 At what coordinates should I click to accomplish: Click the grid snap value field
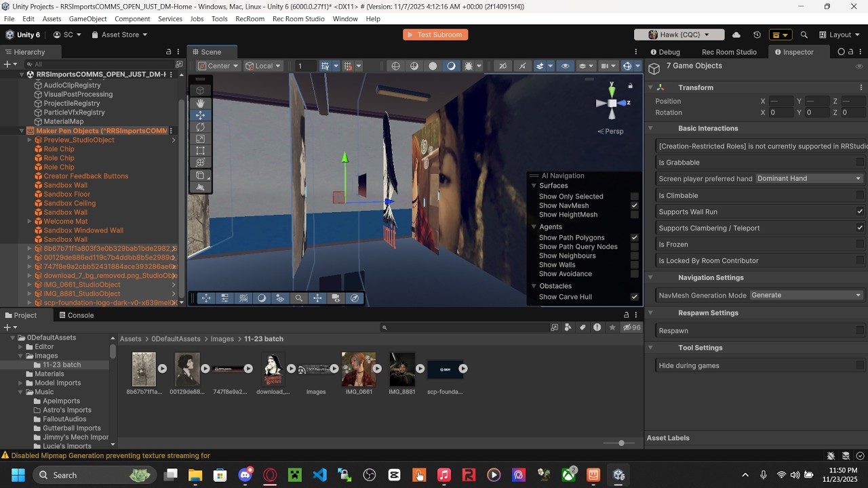coord(305,66)
